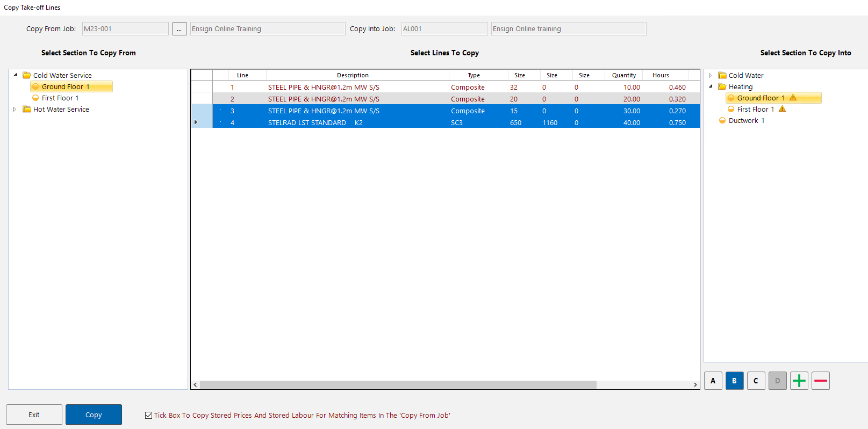This screenshot has height=429, width=868.
Task: Click the Ensign Online training field for Copy Into Job
Action: click(569, 29)
